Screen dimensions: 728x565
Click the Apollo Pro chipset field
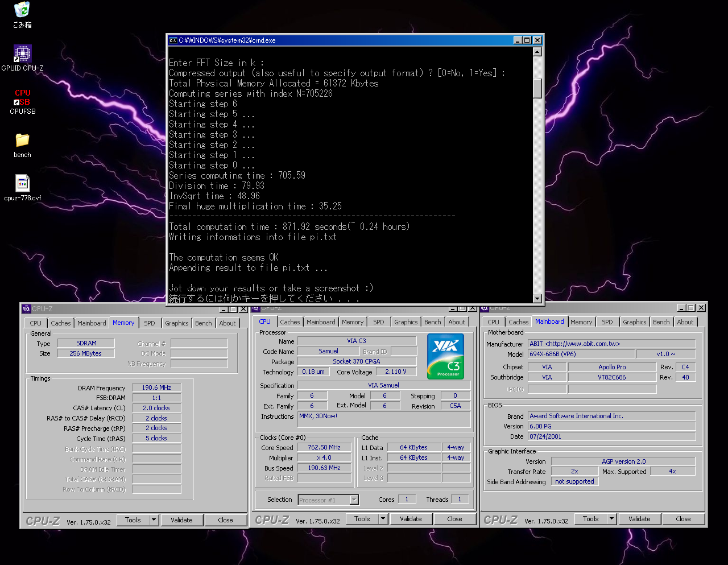click(612, 367)
